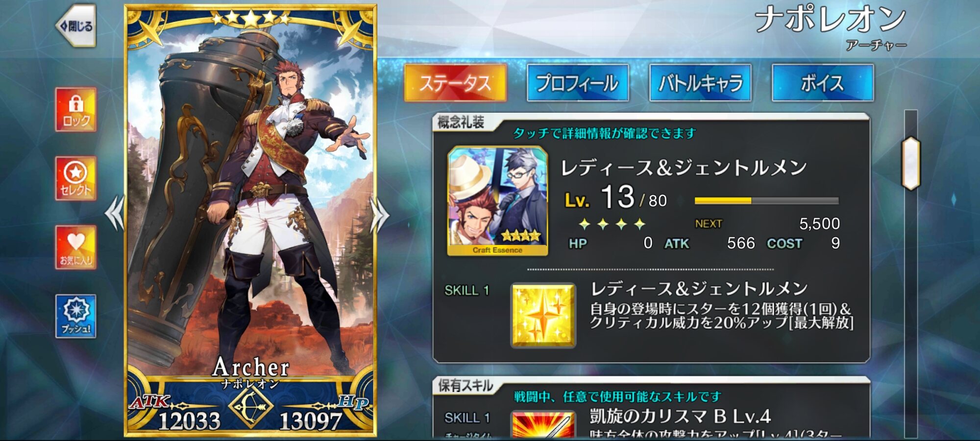Click the レディース&ジェントルメン essence name
Viewport: 980px width, 441px height.
pos(684,168)
